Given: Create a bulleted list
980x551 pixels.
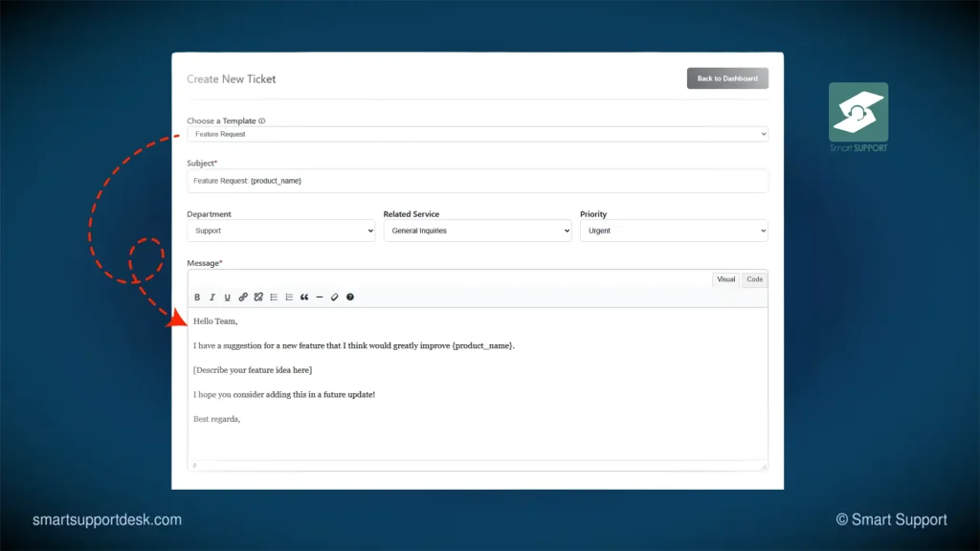Looking at the screenshot, I should click(275, 298).
